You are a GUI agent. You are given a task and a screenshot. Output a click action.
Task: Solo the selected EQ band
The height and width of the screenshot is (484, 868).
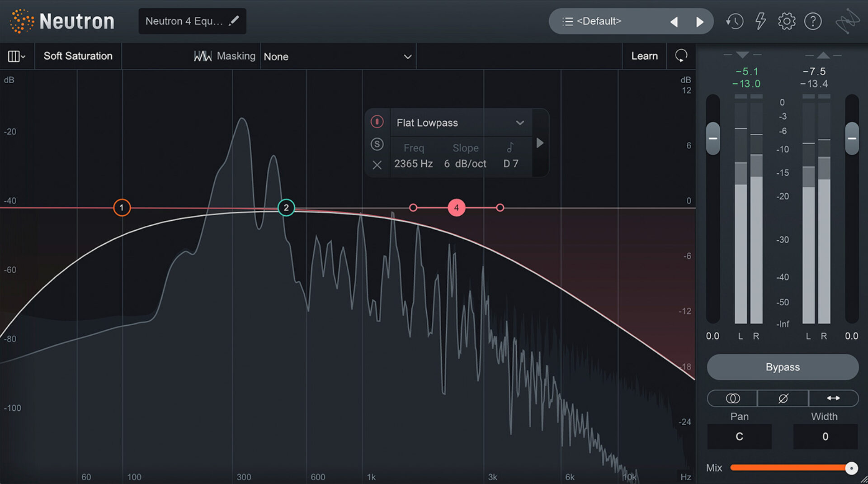pyautogui.click(x=377, y=144)
